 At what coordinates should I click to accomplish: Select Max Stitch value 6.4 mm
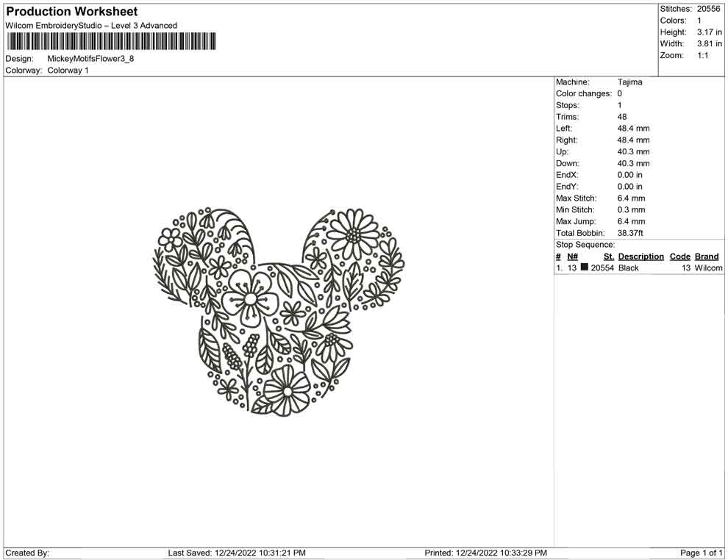(x=631, y=198)
